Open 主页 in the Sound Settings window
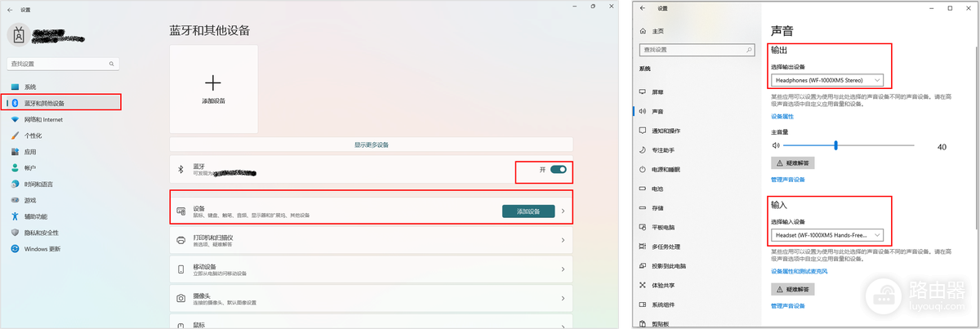The image size is (980, 329). 657,31
